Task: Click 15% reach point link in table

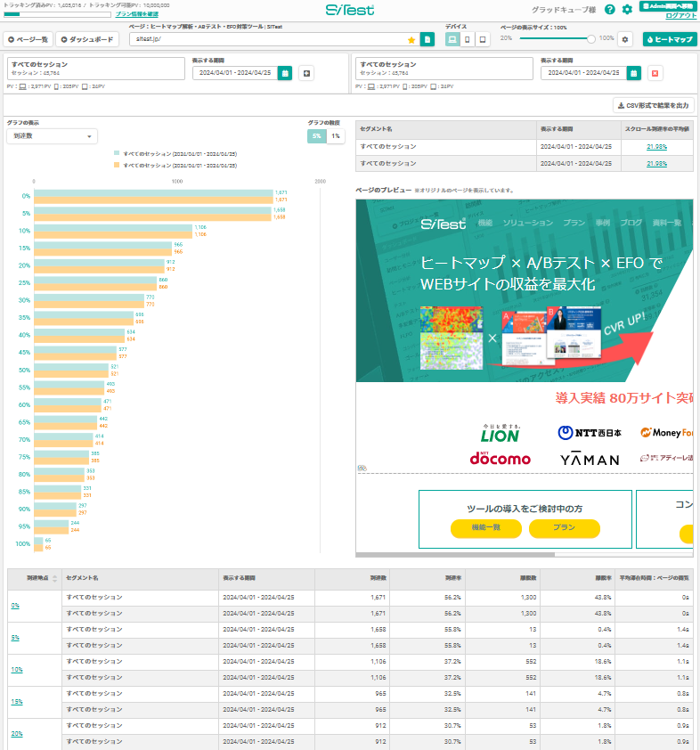Action: click(17, 702)
